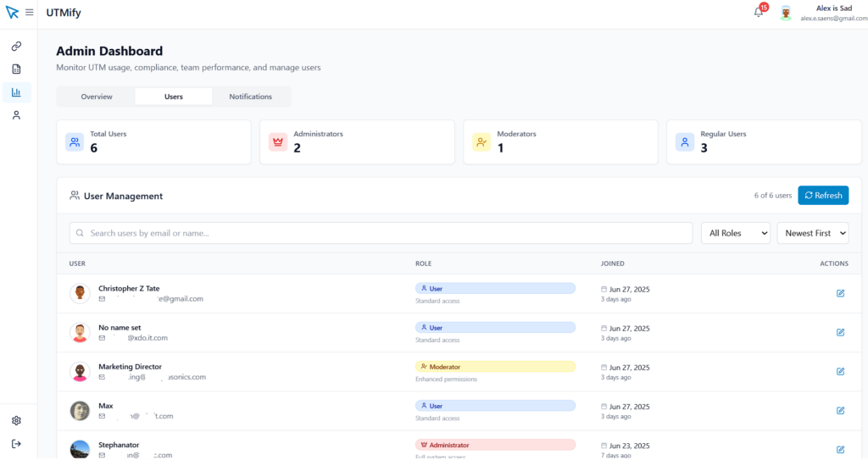
Task: Click the UTMify app title
Action: pos(64,12)
